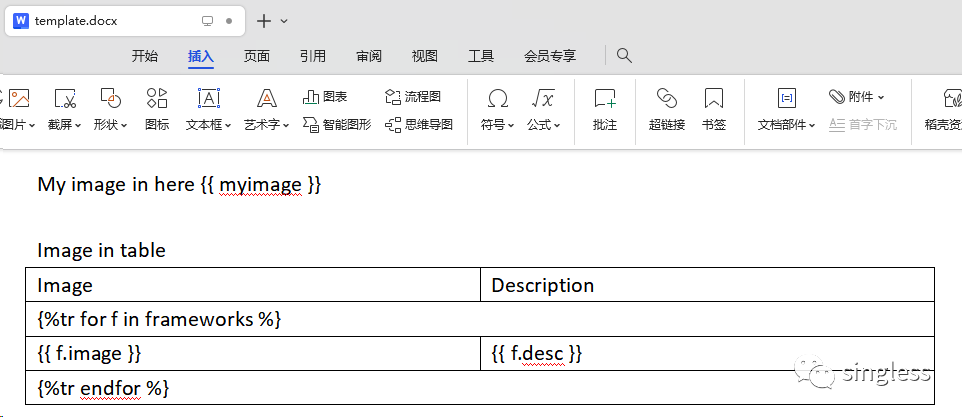Click the 首字下沉 drop cap button
962x417 pixels.
coord(863,125)
